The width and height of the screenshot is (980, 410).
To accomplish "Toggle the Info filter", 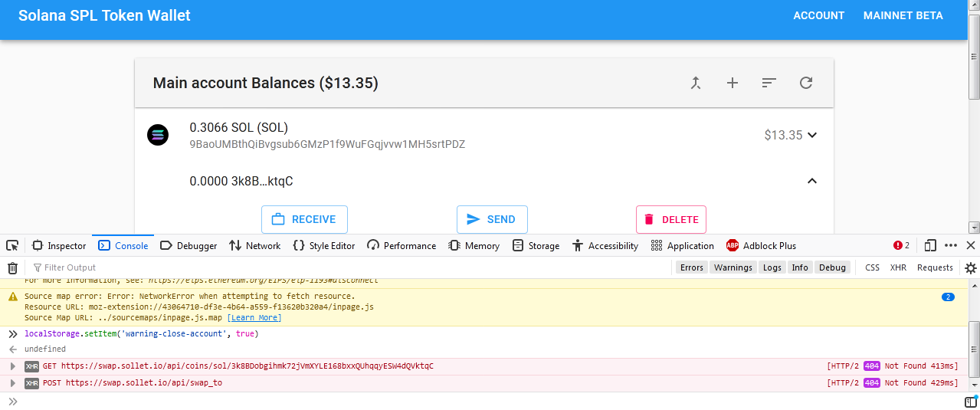I will [800, 267].
